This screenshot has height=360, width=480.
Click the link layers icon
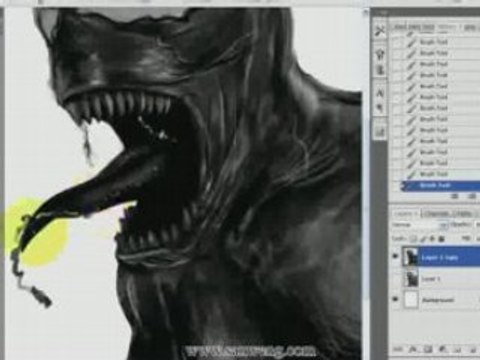point(397,349)
